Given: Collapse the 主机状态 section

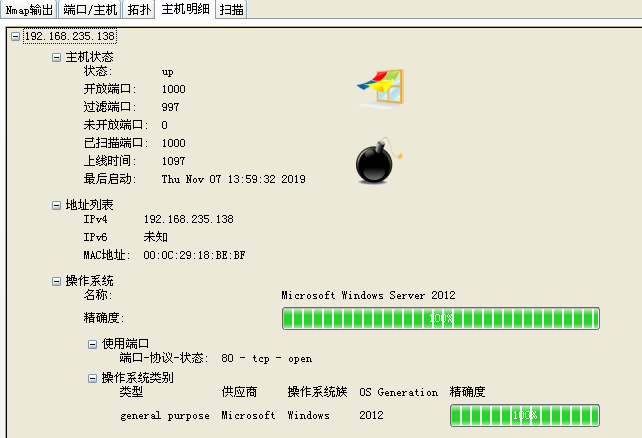Looking at the screenshot, I should [x=57, y=58].
